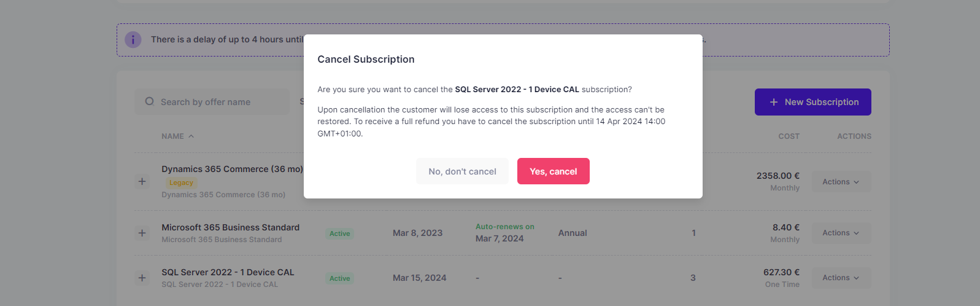Open the SQL Server 2022 - 1 Device CAL subscription
The image size is (980, 306).
[228, 272]
